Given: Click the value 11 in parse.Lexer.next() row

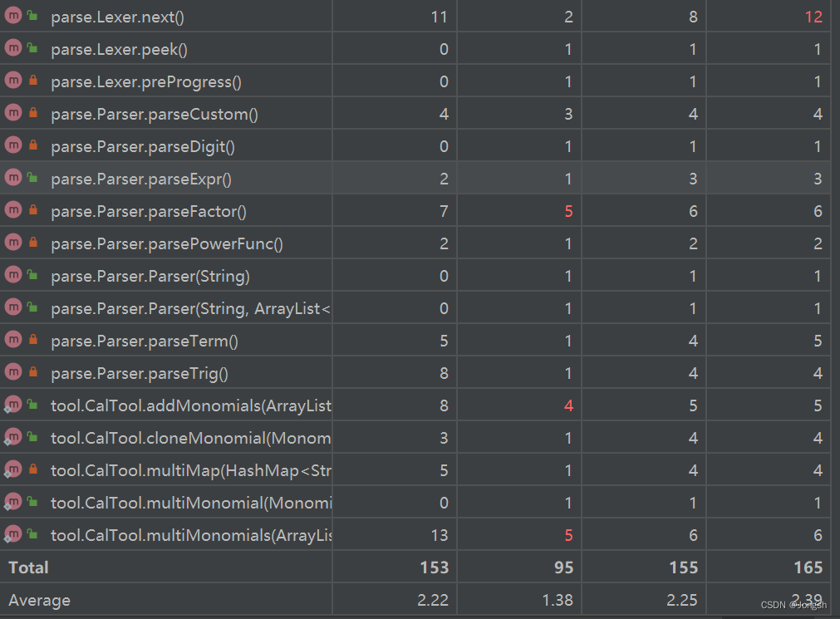Looking at the screenshot, I should (x=440, y=17).
